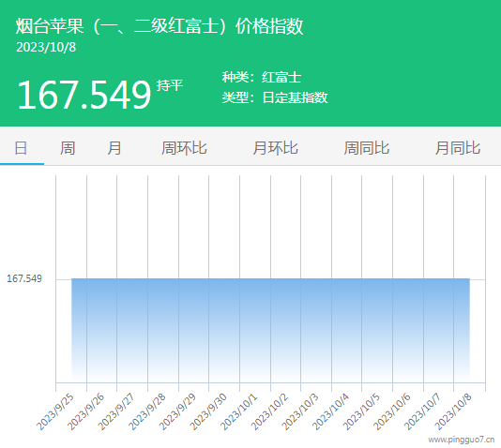Switch to the 月 monthly tab
This screenshot has width=501, height=448.
(114, 148)
